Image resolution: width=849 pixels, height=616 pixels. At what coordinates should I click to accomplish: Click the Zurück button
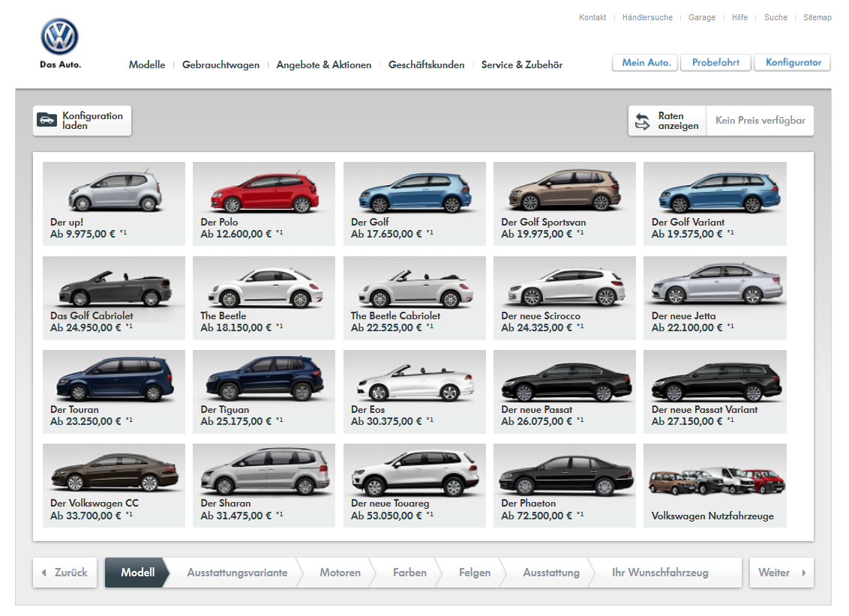click(x=65, y=573)
